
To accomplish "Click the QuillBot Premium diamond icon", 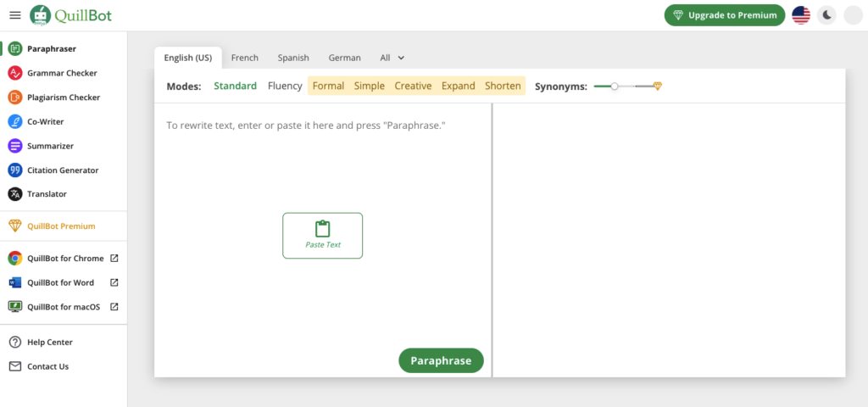I will tap(15, 226).
